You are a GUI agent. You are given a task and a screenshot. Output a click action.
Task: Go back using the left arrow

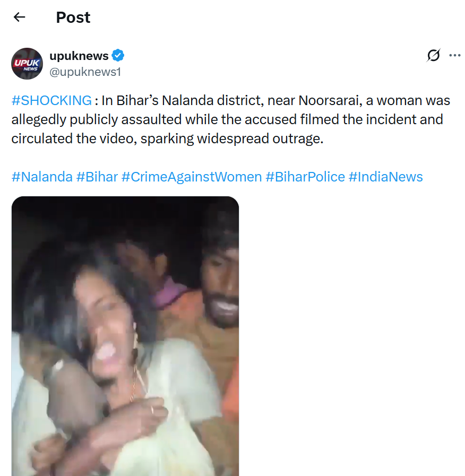pos(20,17)
